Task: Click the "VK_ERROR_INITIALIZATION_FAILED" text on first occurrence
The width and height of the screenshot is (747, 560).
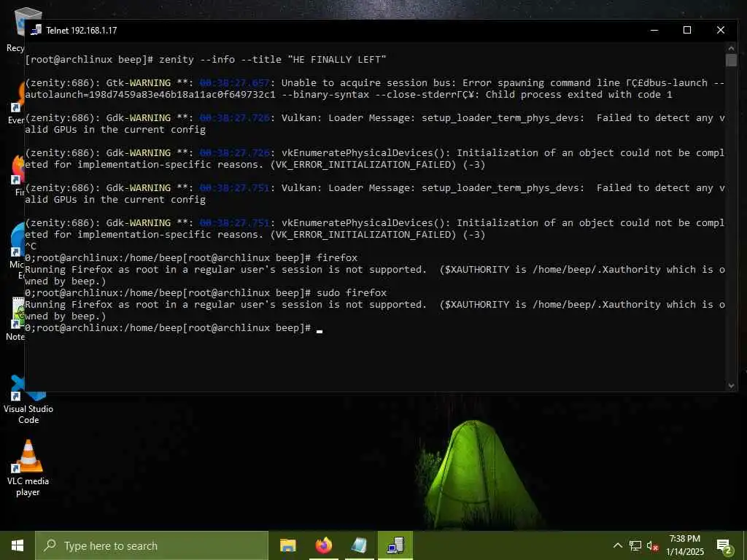Action: pos(363,165)
